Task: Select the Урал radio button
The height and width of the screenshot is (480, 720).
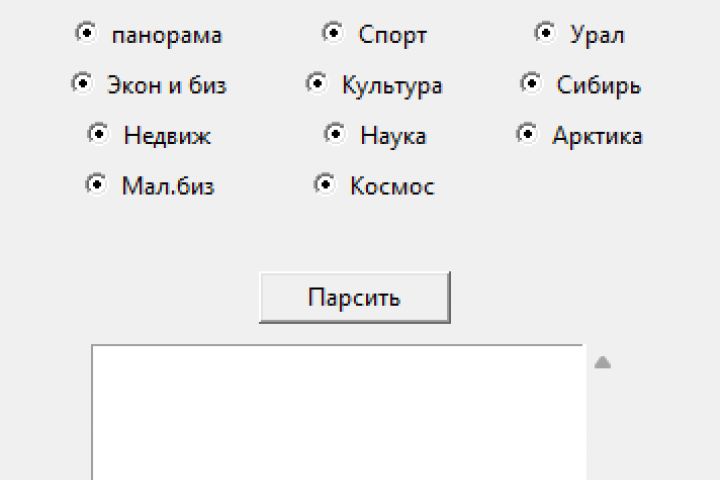Action: (545, 33)
